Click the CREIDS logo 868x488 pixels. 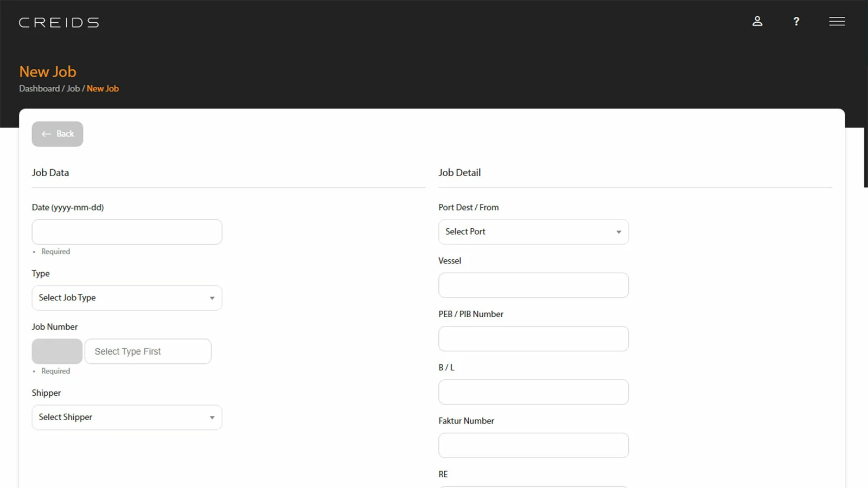[x=59, y=22]
